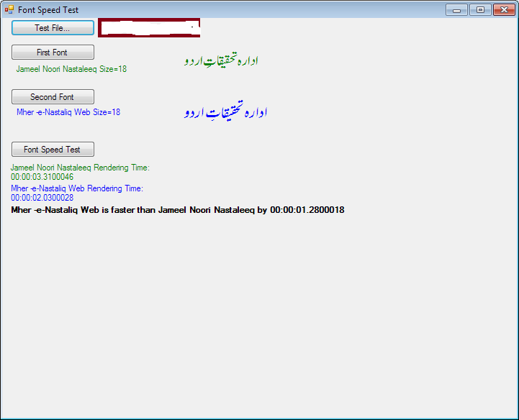Click the 00:00:02.0300028 rendering time value
The image size is (519, 420).
pyautogui.click(x=42, y=198)
